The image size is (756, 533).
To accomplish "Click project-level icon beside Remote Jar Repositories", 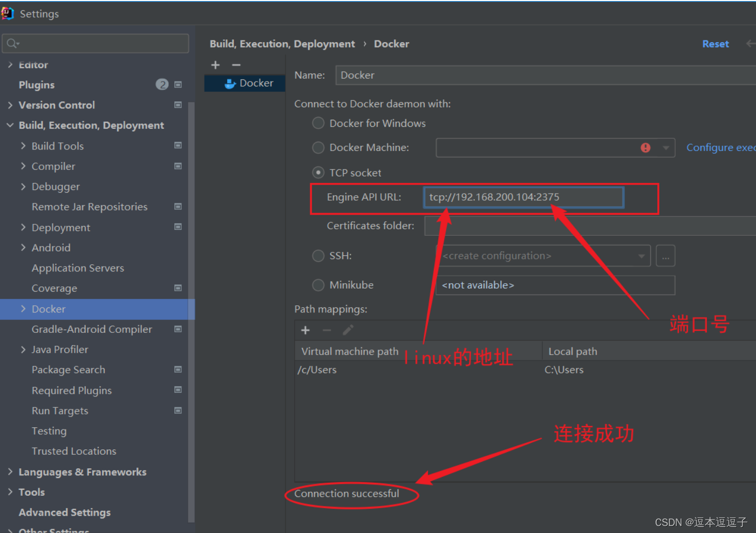I will pyautogui.click(x=178, y=207).
